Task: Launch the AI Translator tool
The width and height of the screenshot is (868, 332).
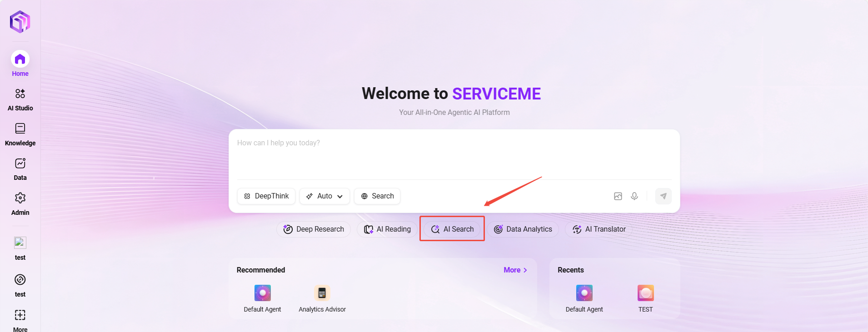Action: point(599,229)
